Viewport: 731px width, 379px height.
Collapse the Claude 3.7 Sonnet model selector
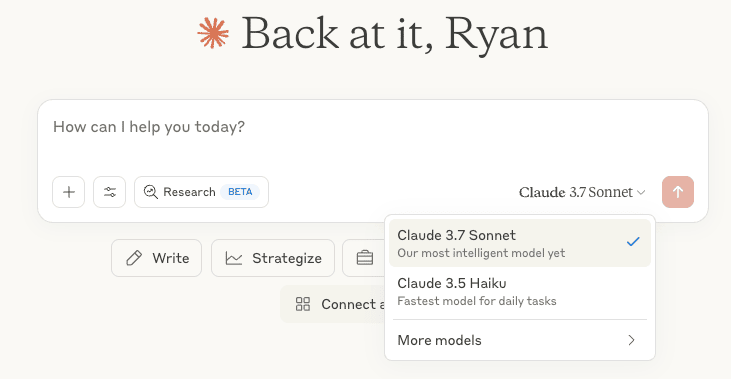[582, 192]
